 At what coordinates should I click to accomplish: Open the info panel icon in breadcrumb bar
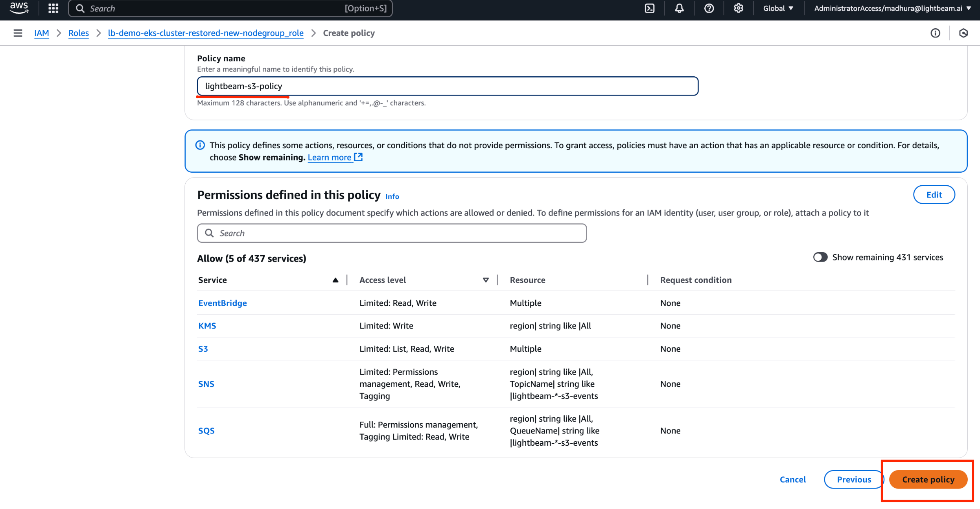click(935, 33)
